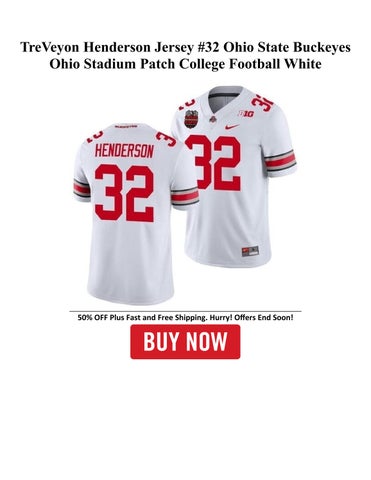Click the HENDERSON nameplate on back jersey
Screen dimensions: 371x480
coord(124,151)
